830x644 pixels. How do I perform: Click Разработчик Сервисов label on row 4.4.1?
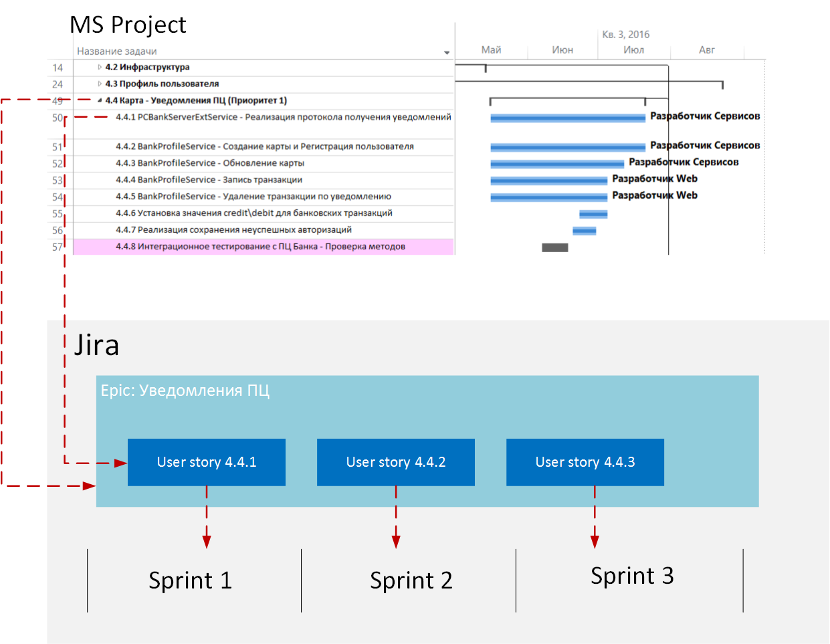[x=705, y=116]
